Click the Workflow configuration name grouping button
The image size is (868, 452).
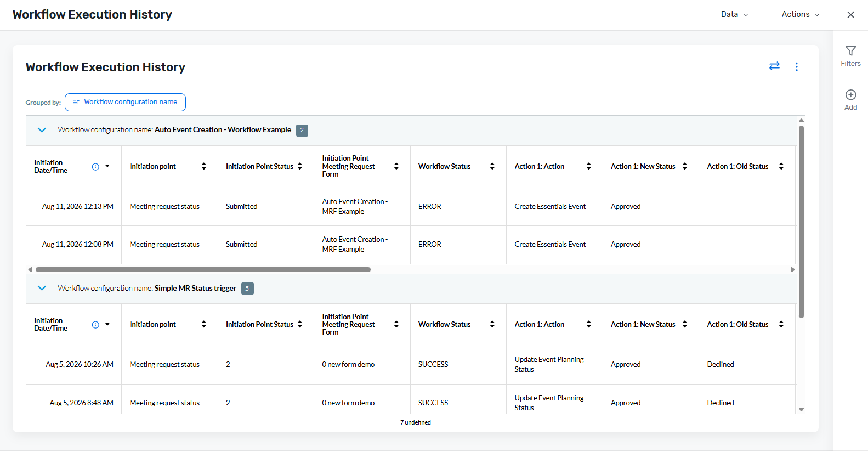[125, 102]
